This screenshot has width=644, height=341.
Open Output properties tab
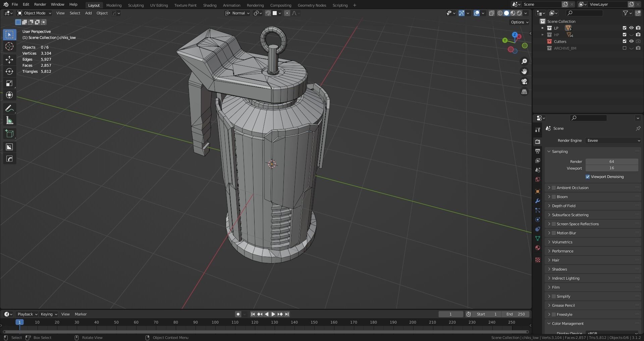(538, 151)
